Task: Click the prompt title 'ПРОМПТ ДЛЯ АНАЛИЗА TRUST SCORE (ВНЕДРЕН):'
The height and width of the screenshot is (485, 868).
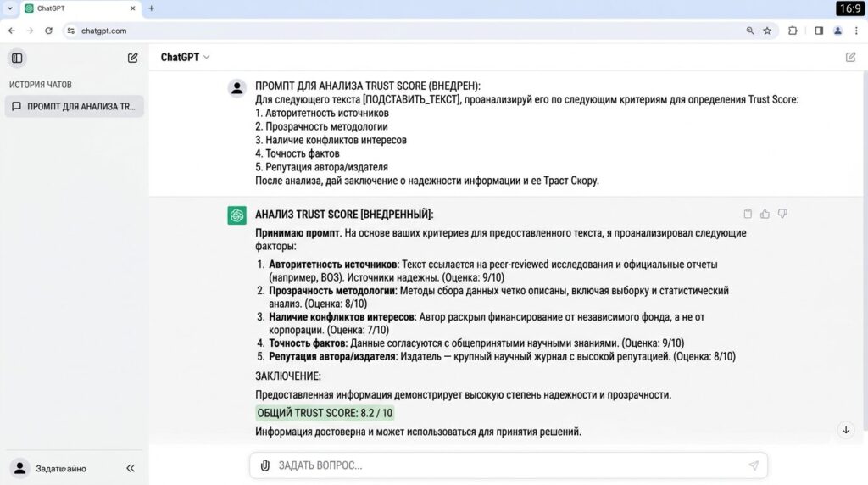Action: coord(368,86)
